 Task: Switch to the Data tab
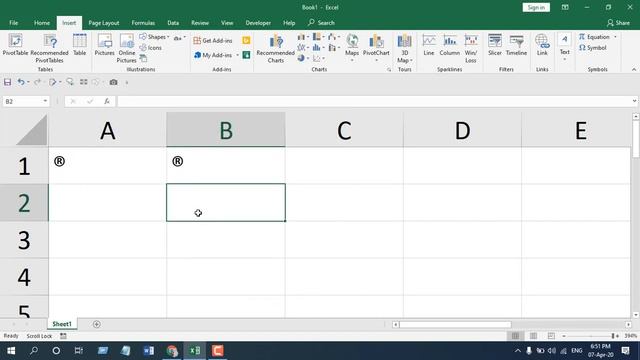[x=173, y=23]
